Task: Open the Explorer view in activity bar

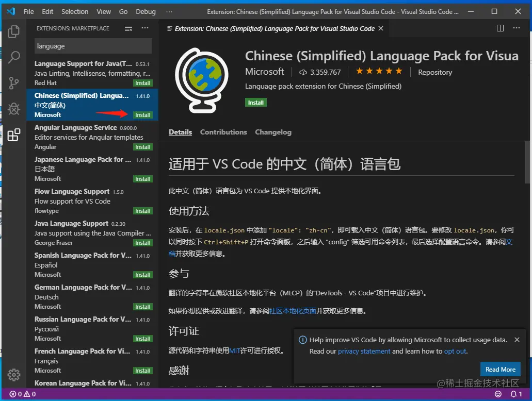Action: (x=14, y=31)
